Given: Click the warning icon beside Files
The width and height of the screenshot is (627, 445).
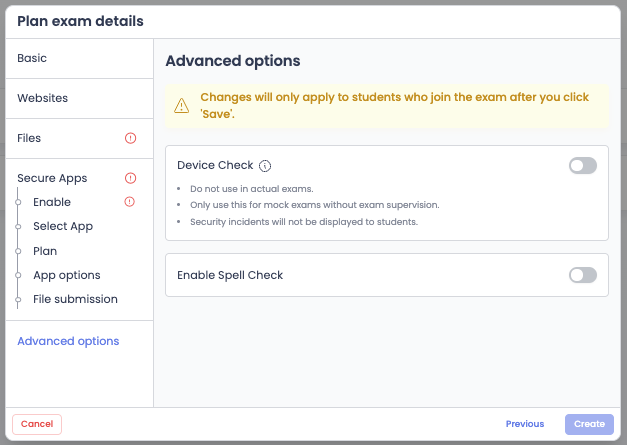Looking at the screenshot, I should 130,138.
